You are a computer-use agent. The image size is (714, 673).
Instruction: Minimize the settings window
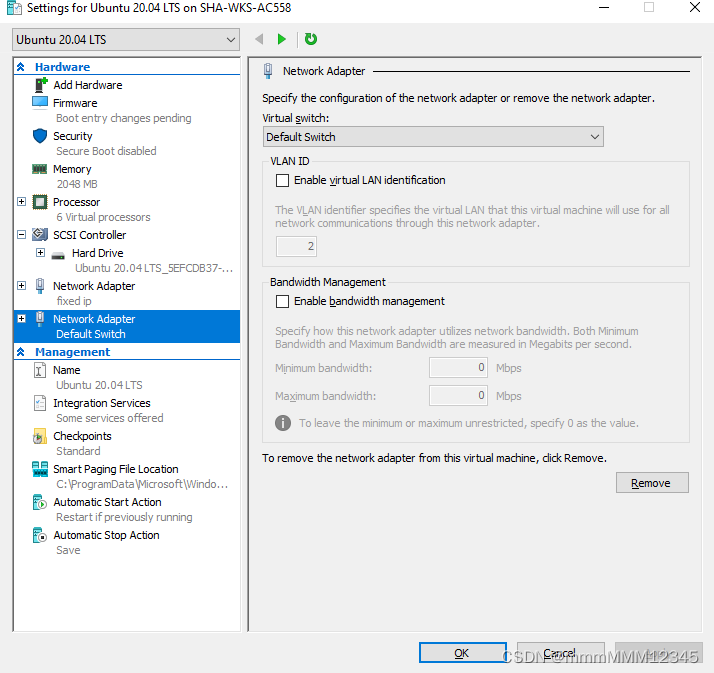point(604,7)
